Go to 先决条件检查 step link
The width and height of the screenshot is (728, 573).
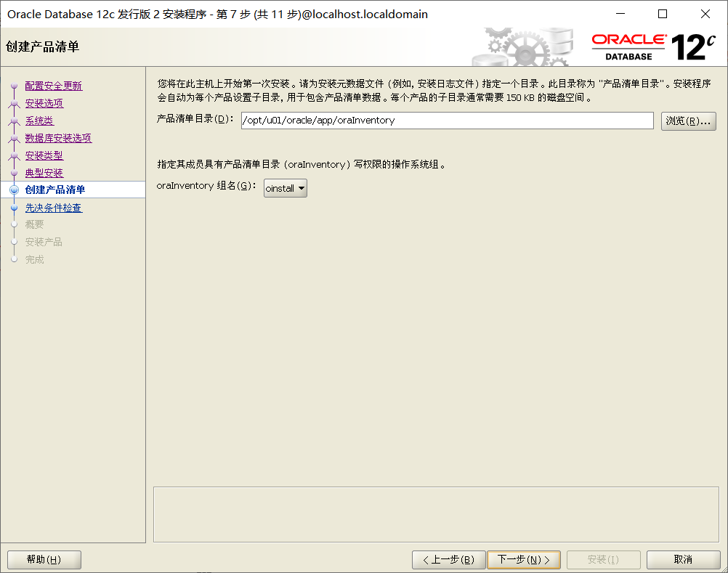tap(54, 208)
